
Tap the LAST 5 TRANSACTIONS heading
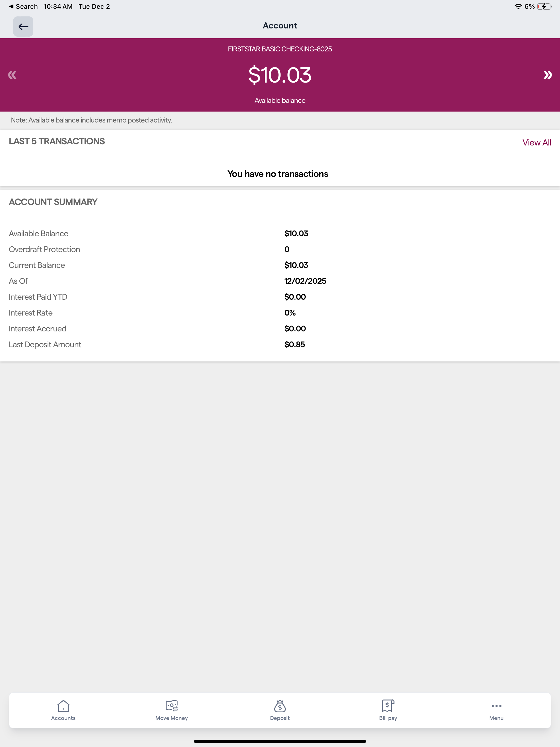pyautogui.click(x=57, y=141)
